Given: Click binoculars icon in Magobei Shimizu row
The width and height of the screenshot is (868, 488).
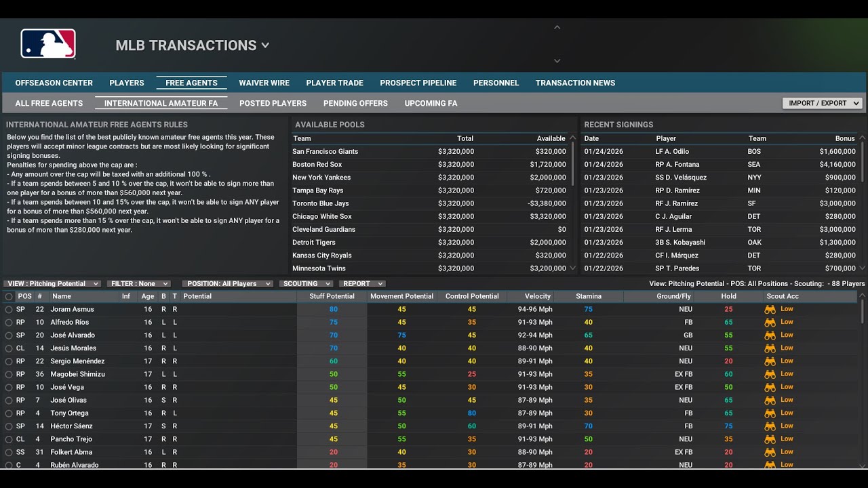Looking at the screenshot, I should tap(770, 374).
